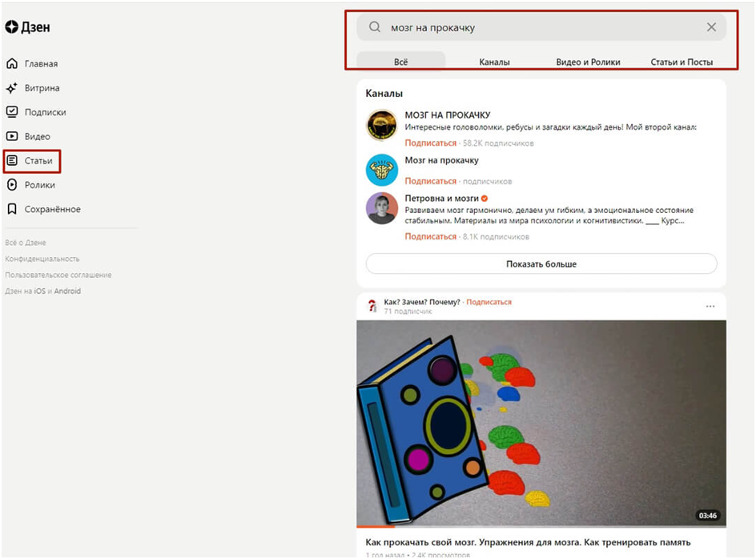Go to Главная in sidebar
756x559 pixels.
point(41,63)
